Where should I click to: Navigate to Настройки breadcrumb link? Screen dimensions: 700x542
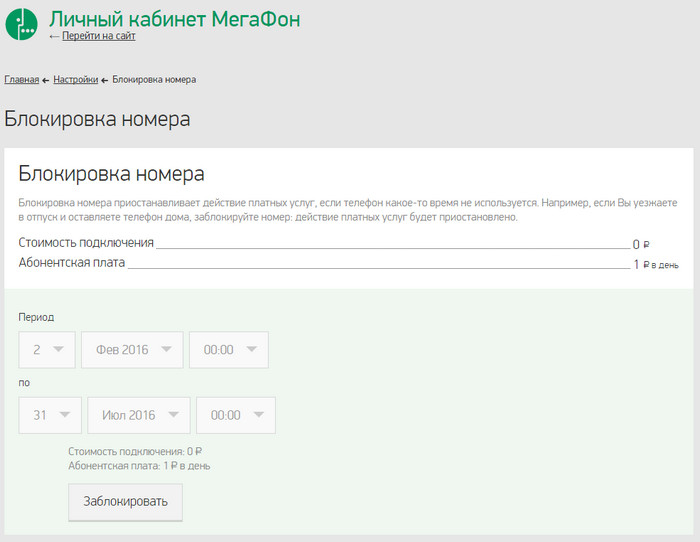(x=76, y=79)
